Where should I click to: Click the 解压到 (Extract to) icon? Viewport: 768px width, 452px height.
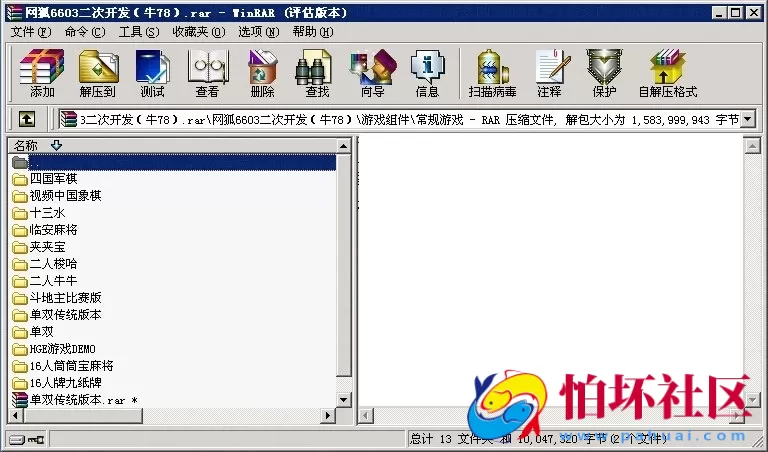tap(97, 74)
